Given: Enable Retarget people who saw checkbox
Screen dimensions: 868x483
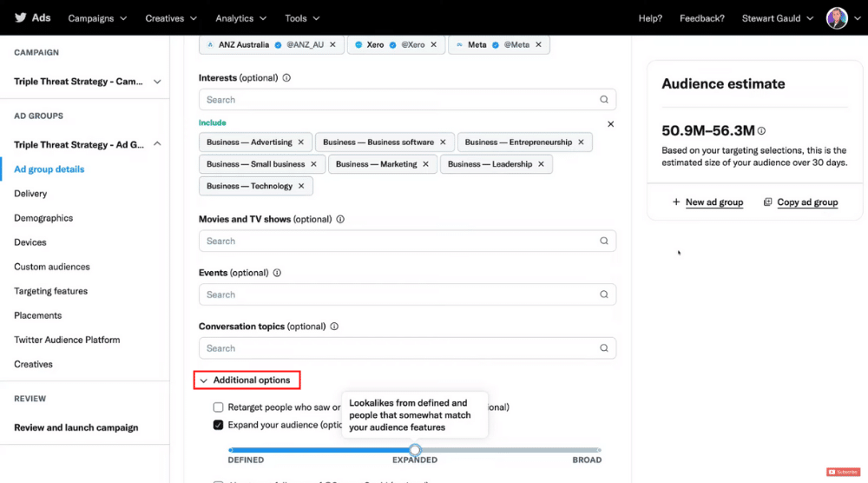Looking at the screenshot, I should click(x=218, y=407).
